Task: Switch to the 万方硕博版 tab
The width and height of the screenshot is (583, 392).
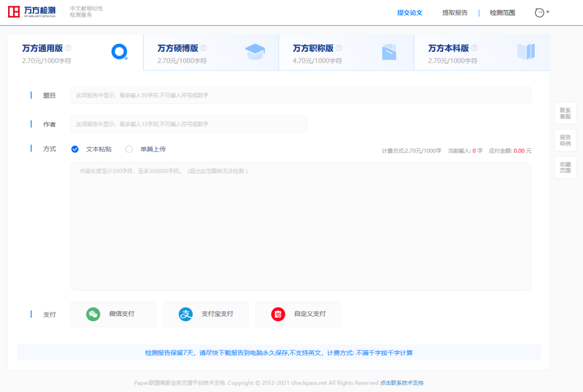Action: 211,52
